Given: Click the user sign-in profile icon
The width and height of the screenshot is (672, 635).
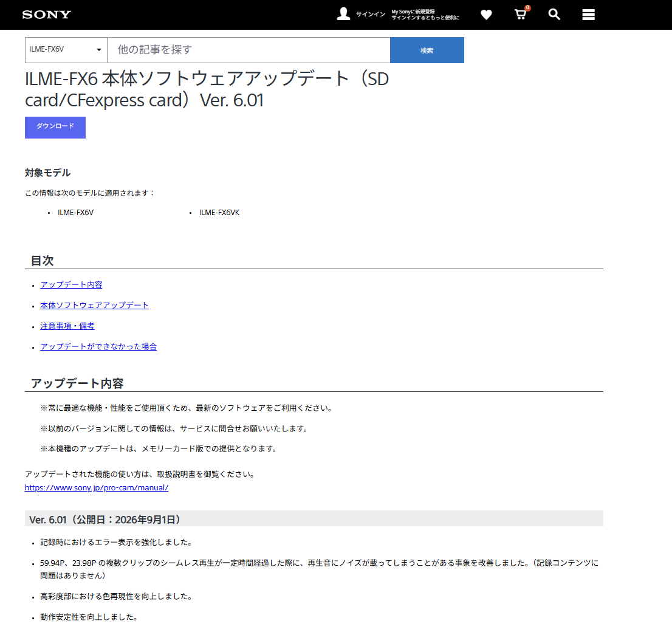Looking at the screenshot, I should 343,14.
